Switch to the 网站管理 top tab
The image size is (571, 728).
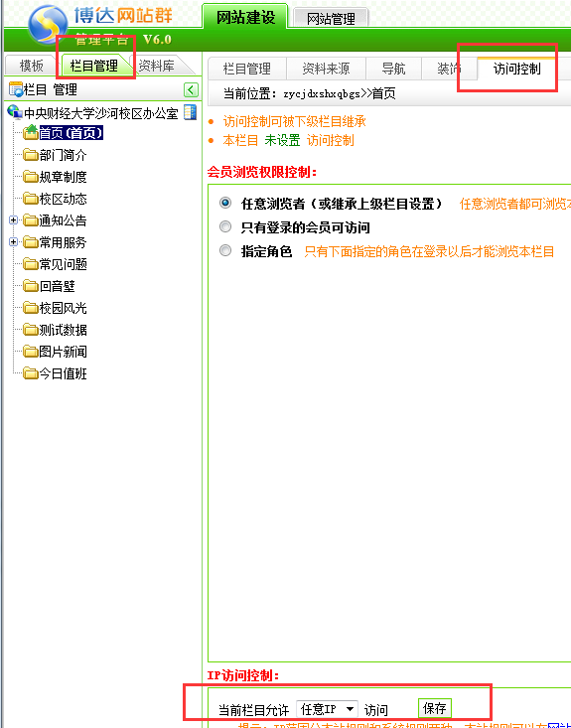pyautogui.click(x=331, y=19)
